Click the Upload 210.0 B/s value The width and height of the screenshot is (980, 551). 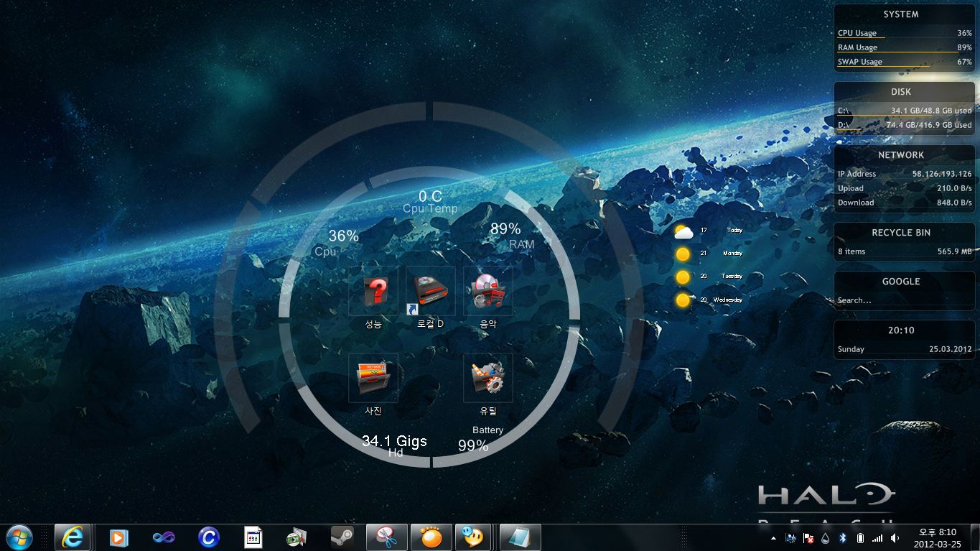coord(954,188)
